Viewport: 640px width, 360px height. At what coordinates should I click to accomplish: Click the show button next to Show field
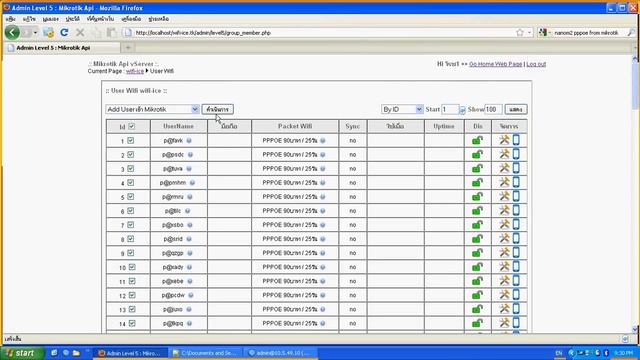(x=516, y=109)
